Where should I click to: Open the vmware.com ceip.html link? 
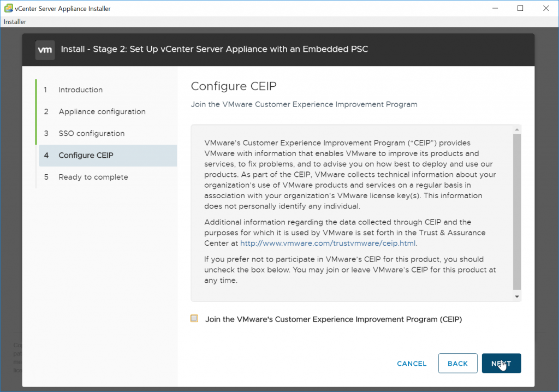click(328, 243)
